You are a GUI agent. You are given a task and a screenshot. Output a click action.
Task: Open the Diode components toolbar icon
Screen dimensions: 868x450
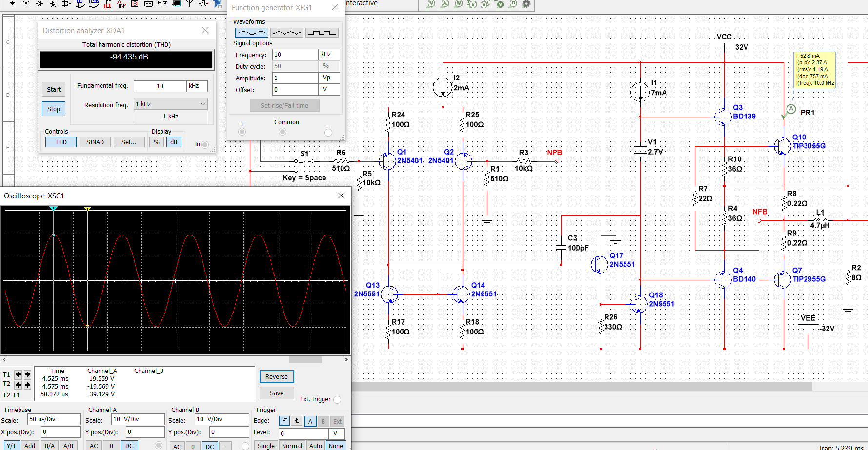pyautogui.click(x=39, y=3)
